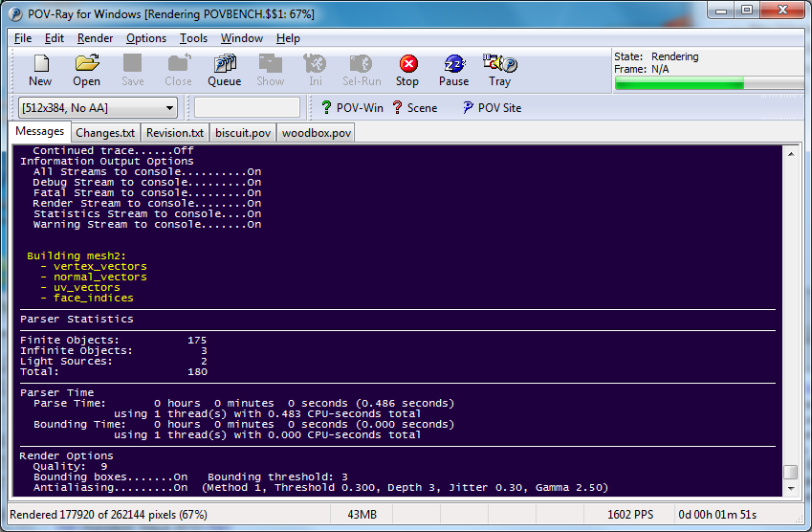The width and height of the screenshot is (812, 532).
Task: Open POV-Win help
Action: 352,108
